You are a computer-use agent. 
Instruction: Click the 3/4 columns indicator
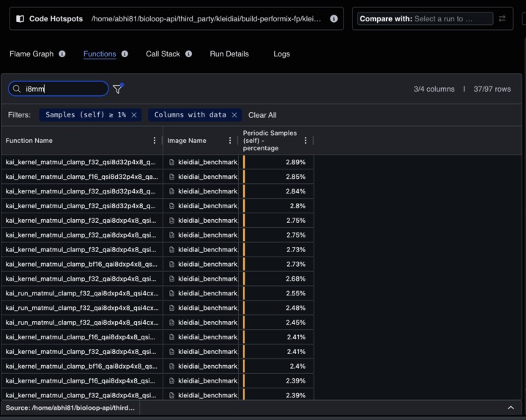coord(434,89)
